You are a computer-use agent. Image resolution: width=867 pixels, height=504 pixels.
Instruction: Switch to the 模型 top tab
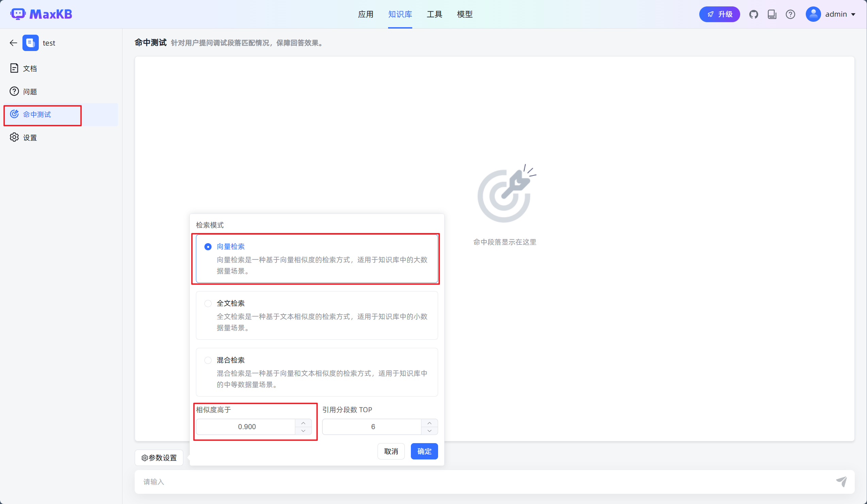[465, 14]
